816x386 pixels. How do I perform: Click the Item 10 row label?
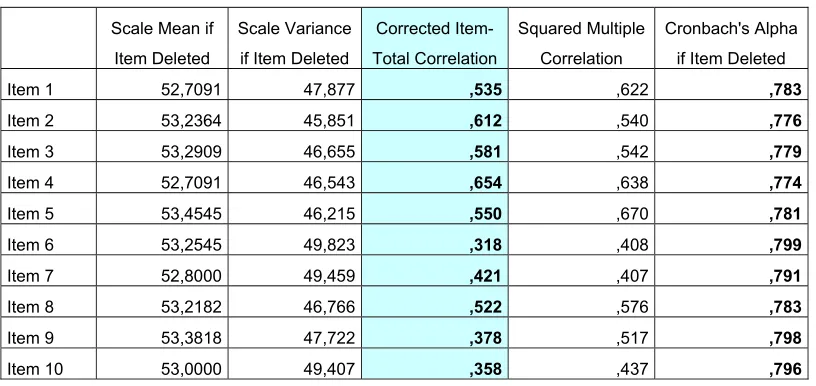(35, 370)
